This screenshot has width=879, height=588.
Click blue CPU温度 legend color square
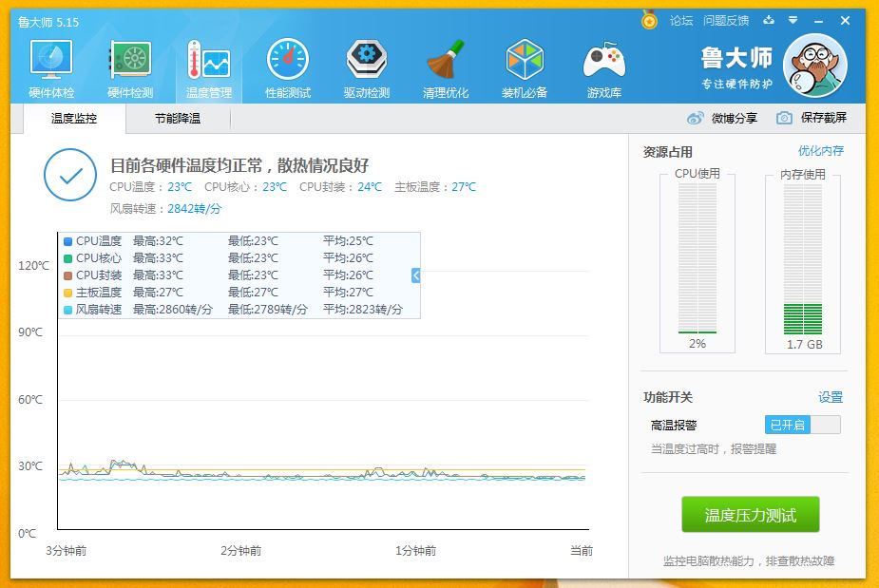[67, 241]
